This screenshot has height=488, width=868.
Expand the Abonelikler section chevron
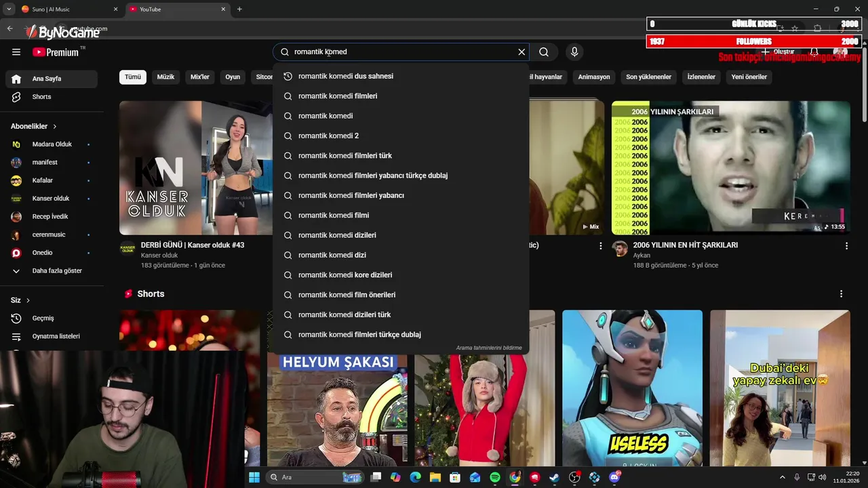[x=55, y=127]
